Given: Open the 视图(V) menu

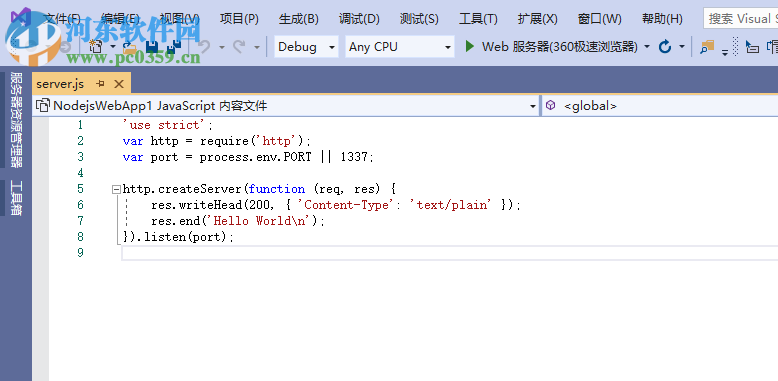Looking at the screenshot, I should click(180, 19).
